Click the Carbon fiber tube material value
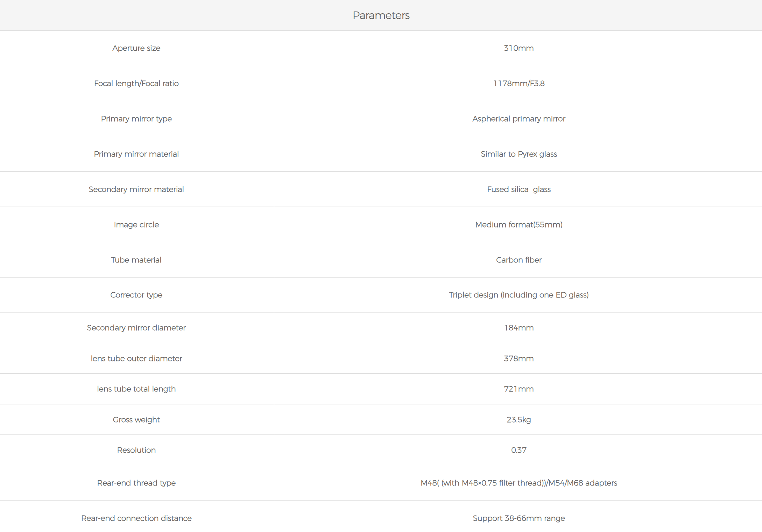762x532 pixels. coord(518,260)
